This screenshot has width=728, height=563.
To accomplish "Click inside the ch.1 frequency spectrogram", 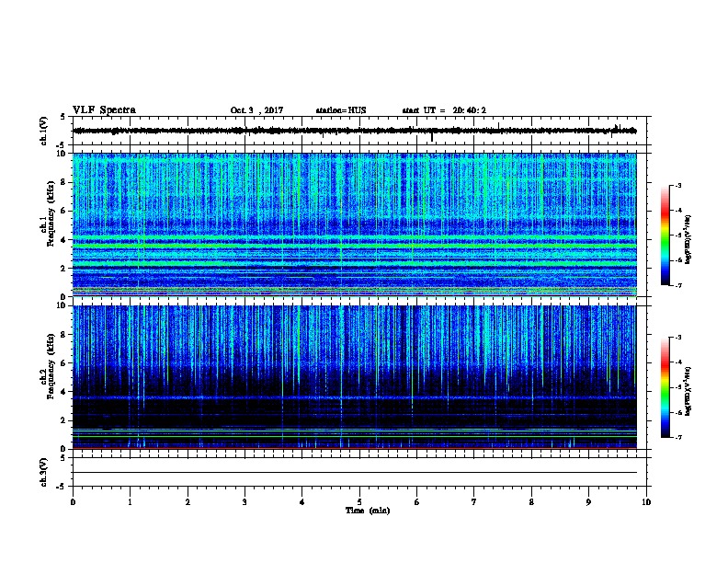I will pyautogui.click(x=355, y=224).
